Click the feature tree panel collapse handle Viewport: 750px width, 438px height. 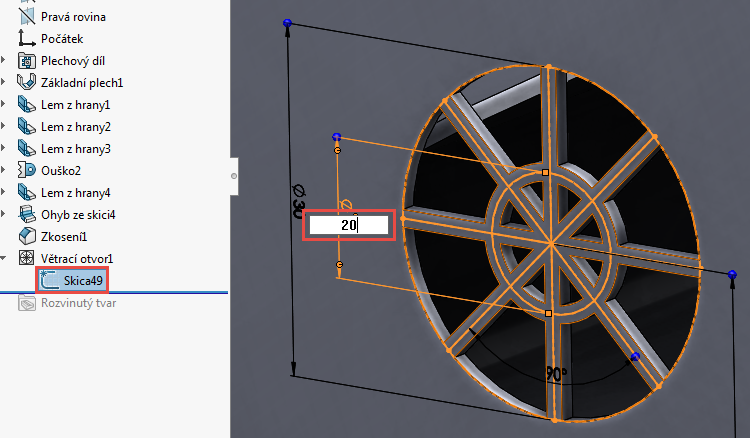234,176
